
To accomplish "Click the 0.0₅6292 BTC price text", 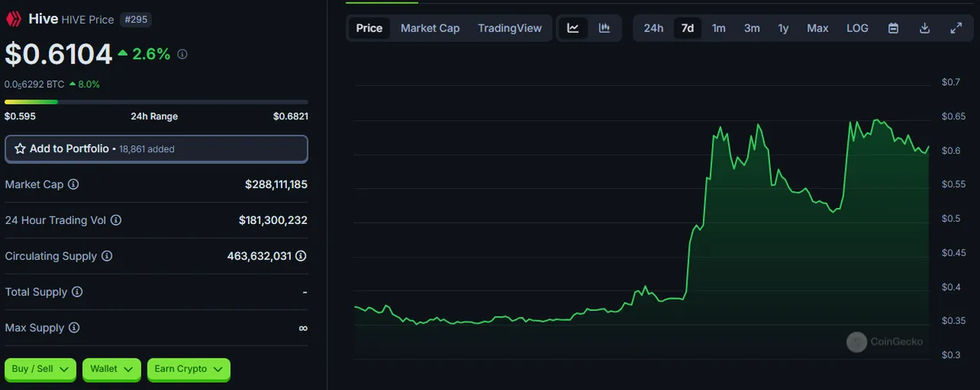I will pos(34,84).
